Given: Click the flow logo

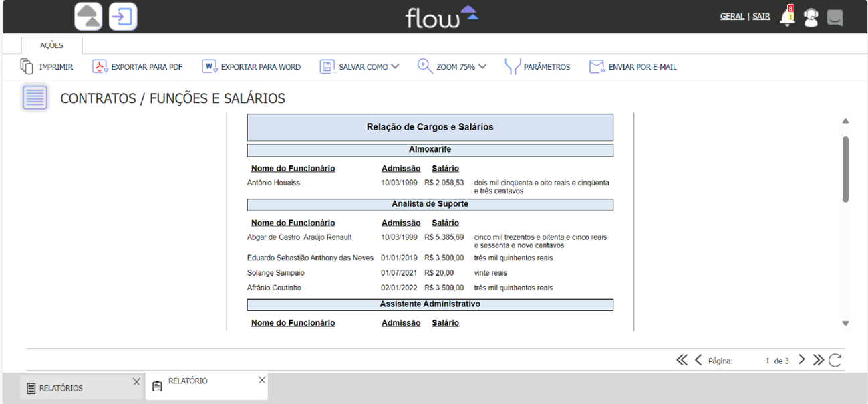Looking at the screenshot, I should [x=442, y=17].
